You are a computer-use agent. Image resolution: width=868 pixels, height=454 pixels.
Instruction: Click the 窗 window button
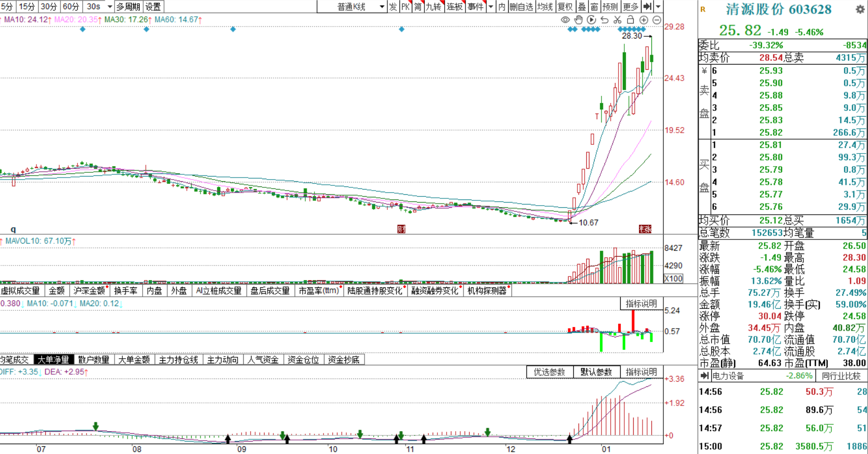pyautogui.click(x=595, y=6)
